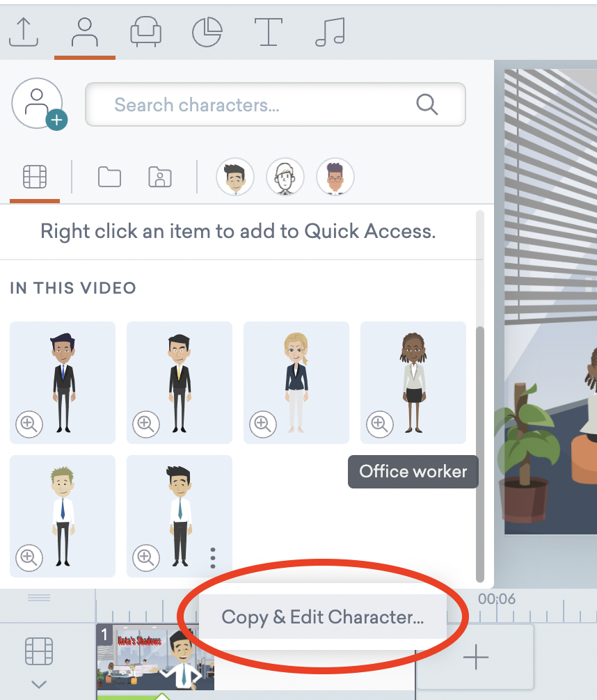Click the Search characters input field

coord(276,104)
